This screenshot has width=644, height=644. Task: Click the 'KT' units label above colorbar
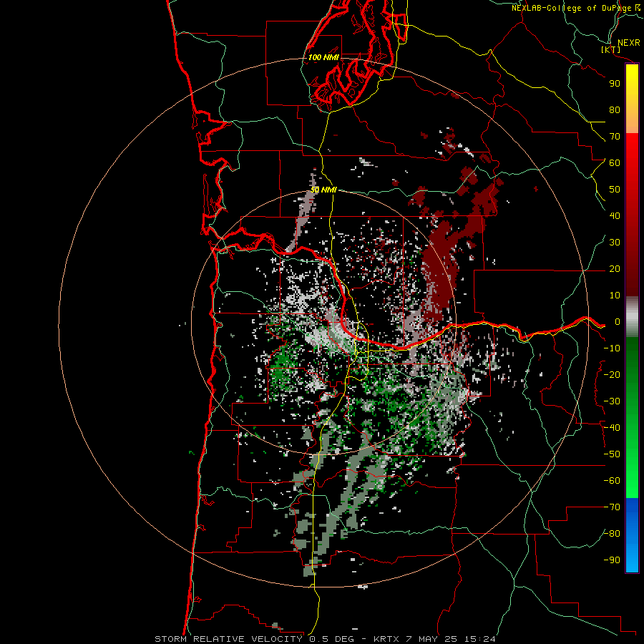coord(611,49)
